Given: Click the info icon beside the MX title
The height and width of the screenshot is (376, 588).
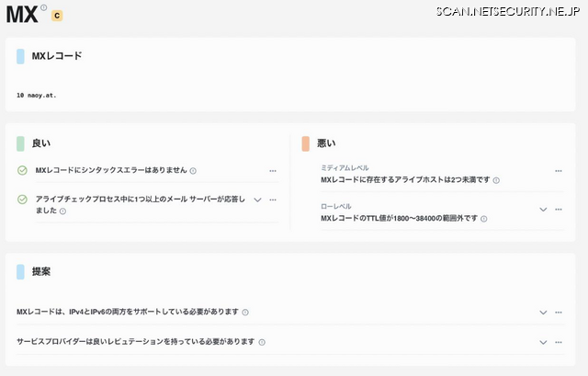Looking at the screenshot, I should point(44,9).
